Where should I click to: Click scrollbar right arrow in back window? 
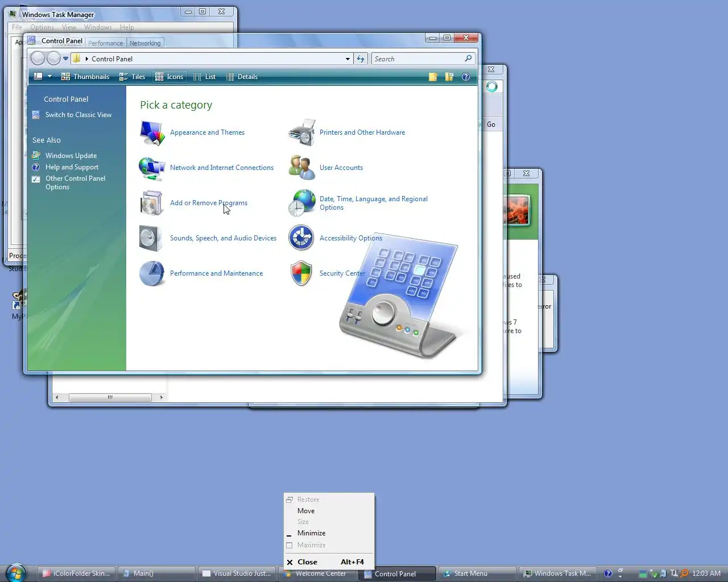162,397
